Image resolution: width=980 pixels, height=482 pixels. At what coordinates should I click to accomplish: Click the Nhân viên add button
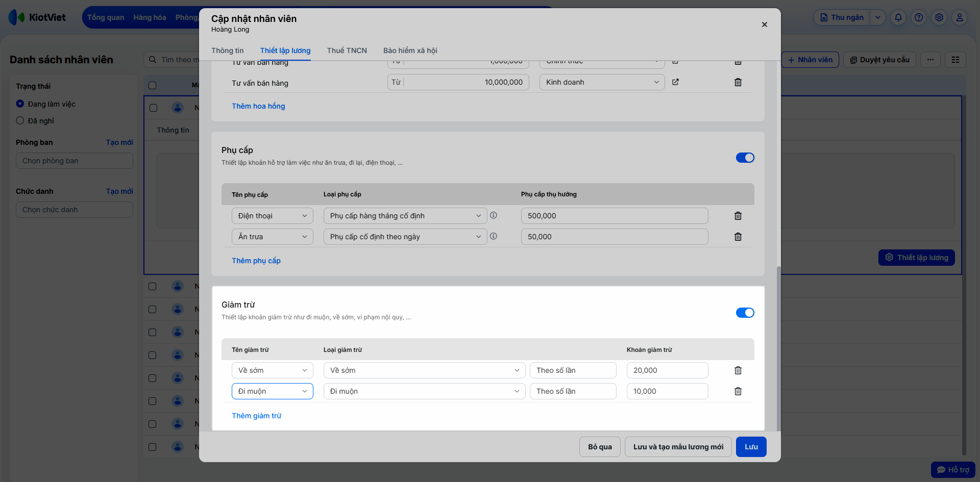click(x=810, y=60)
